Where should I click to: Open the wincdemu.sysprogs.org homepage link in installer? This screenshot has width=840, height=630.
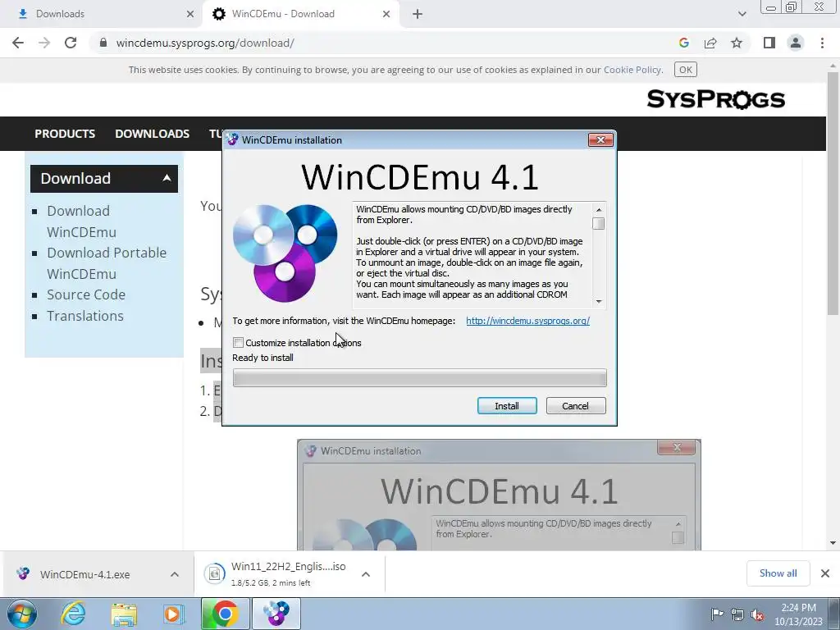tap(527, 321)
